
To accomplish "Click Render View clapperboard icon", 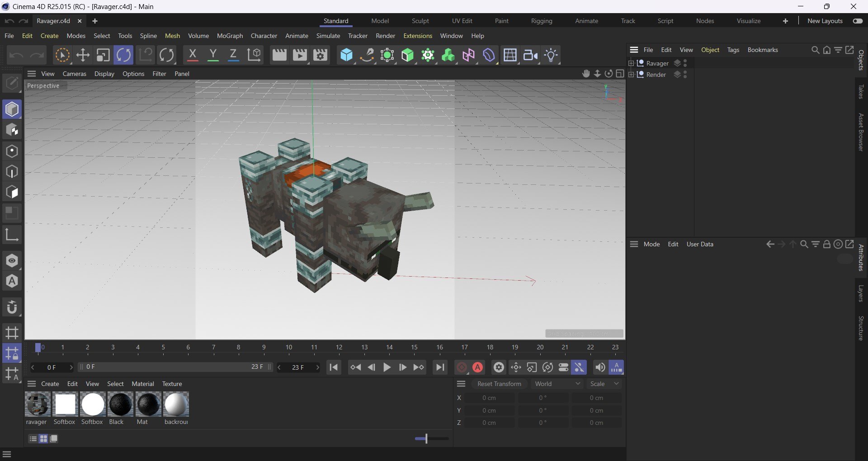I will click(x=279, y=55).
